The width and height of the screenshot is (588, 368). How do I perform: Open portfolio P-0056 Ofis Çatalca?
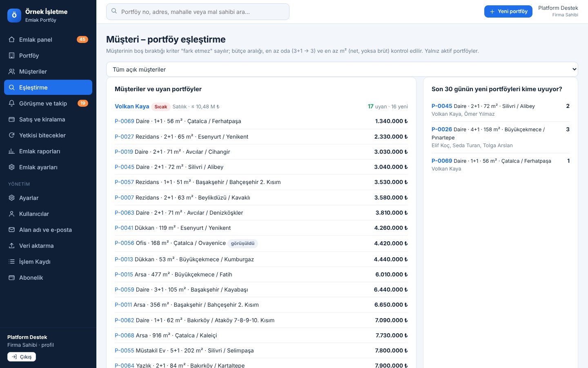[x=125, y=243]
